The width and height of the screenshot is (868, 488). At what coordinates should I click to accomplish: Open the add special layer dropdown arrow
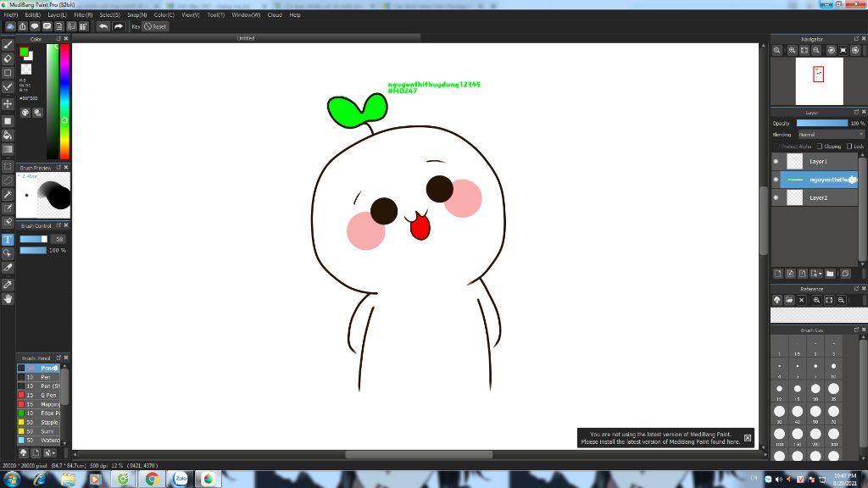pyautogui.click(x=821, y=274)
